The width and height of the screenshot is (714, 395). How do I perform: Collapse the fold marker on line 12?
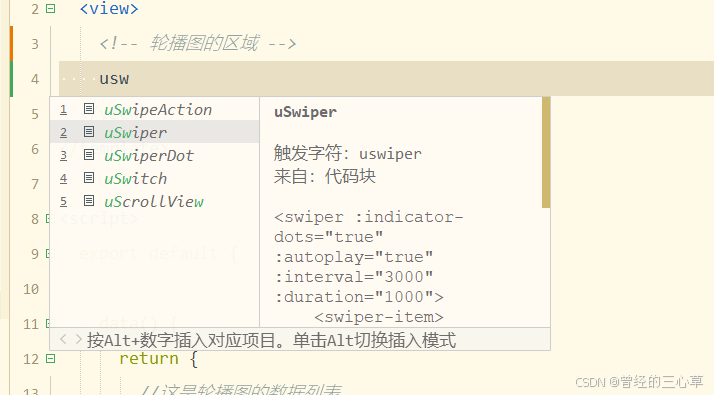coord(51,359)
